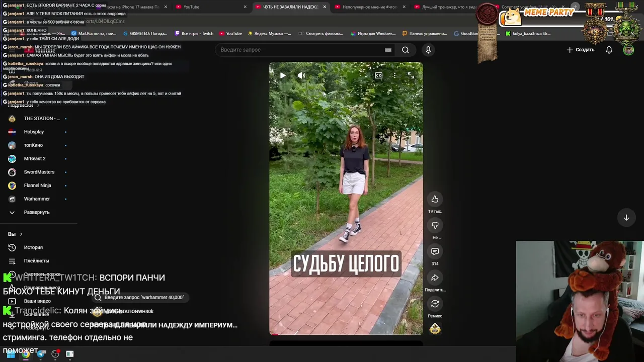The image size is (644, 362).
Task: Open the Панель управления bookmark
Action: point(425,34)
